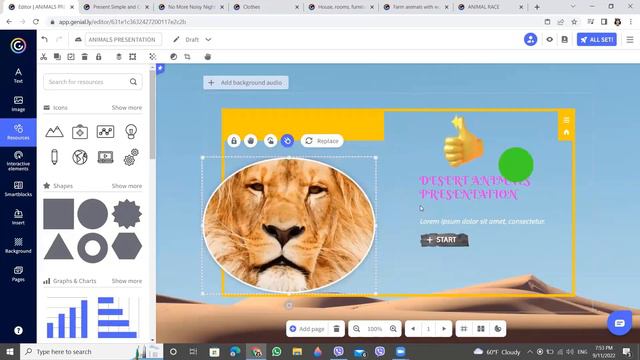Open the chat support bubble
Image resolution: width=640 pixels, height=360 pixels.
620,323
